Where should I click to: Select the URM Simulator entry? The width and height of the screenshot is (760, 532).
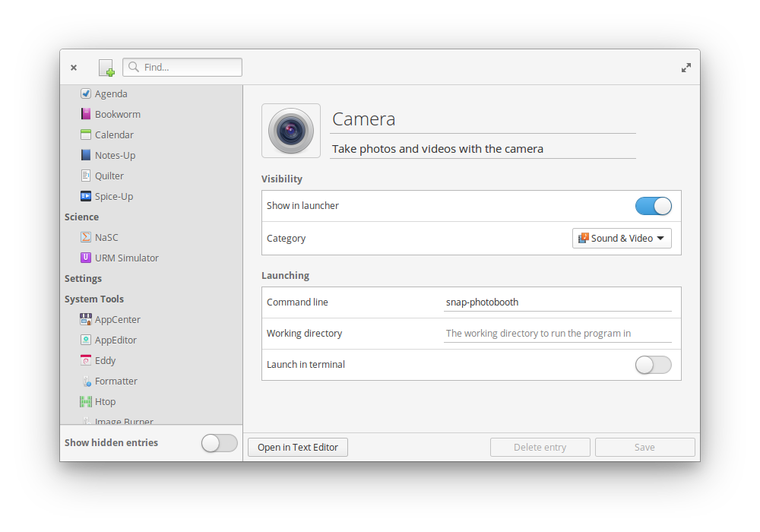coord(151,258)
